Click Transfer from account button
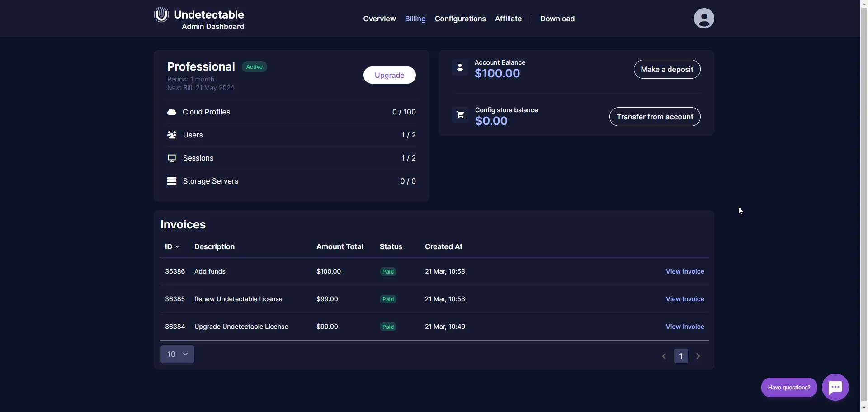Viewport: 868px width, 412px height. (x=655, y=117)
